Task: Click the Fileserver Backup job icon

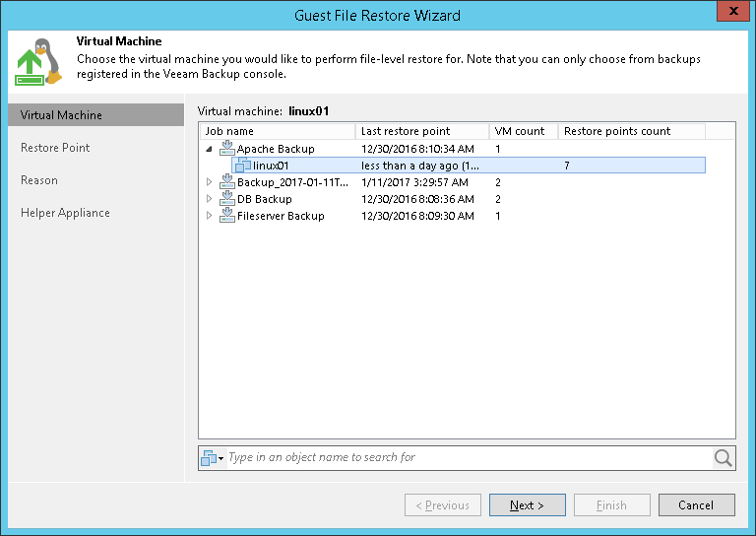Action: pos(227,215)
